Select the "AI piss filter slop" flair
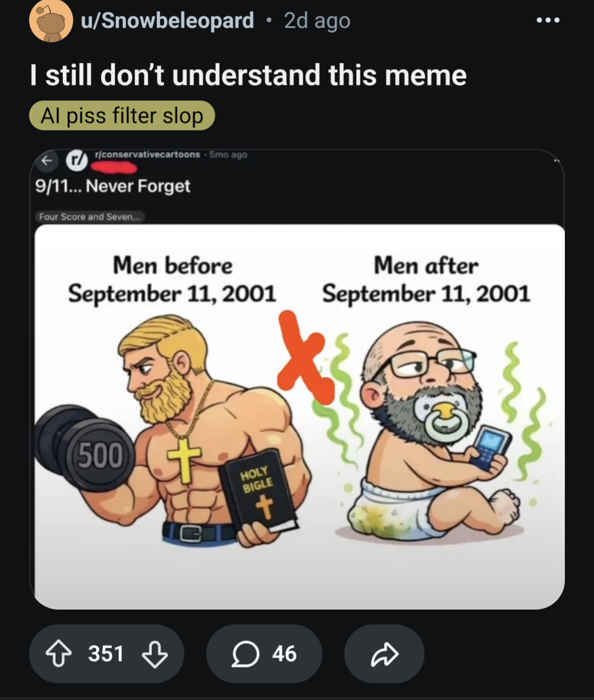Image resolution: width=594 pixels, height=700 pixels. coord(122,116)
